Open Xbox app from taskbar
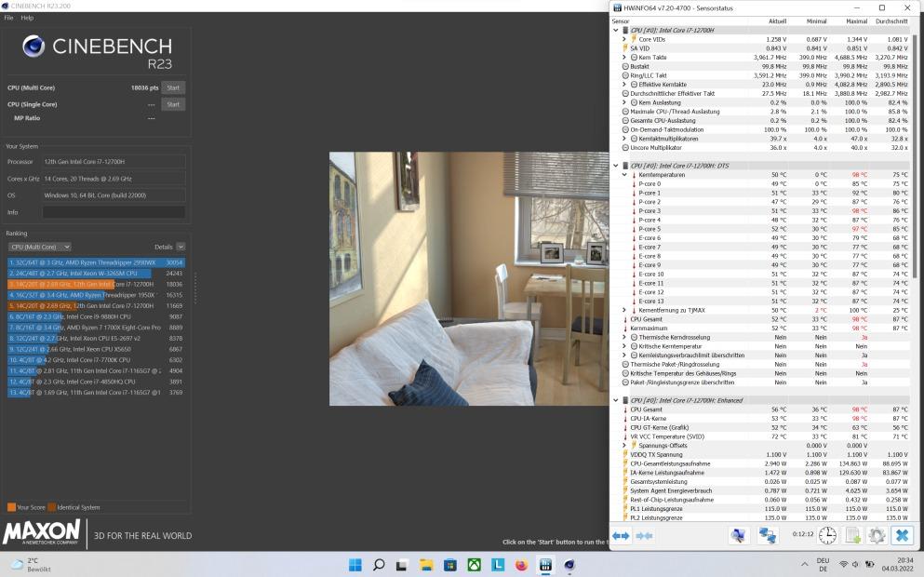The height and width of the screenshot is (577, 924). pos(474,565)
